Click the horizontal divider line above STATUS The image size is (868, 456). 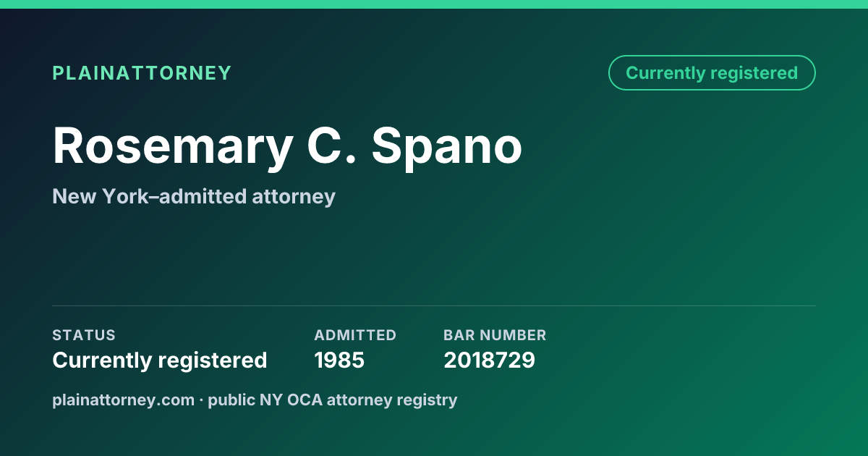click(x=434, y=305)
